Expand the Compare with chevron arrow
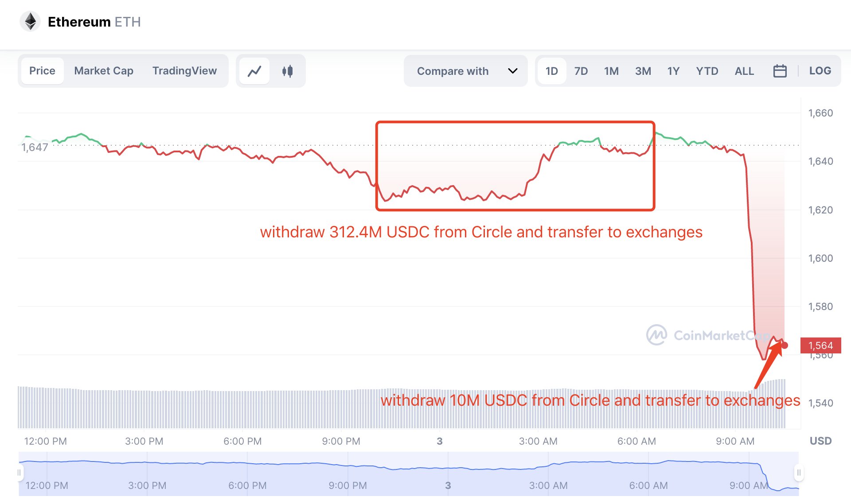The height and width of the screenshot is (504, 851). 512,70
